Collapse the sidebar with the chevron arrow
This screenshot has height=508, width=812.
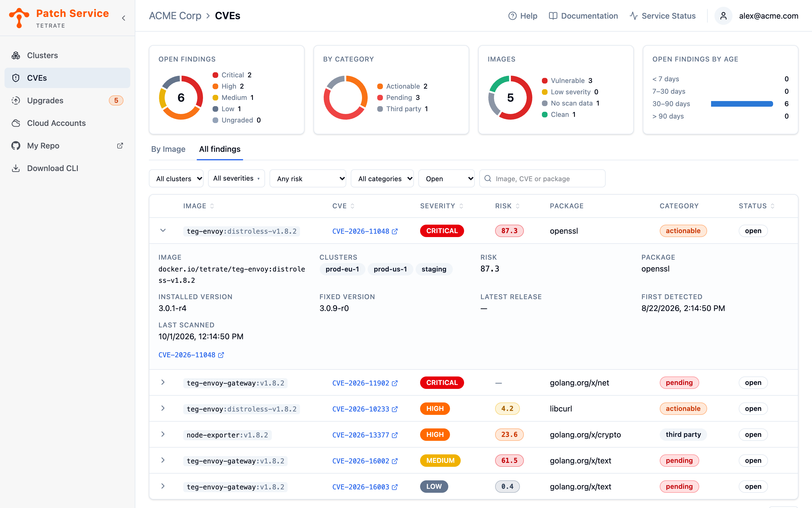pyautogui.click(x=123, y=18)
